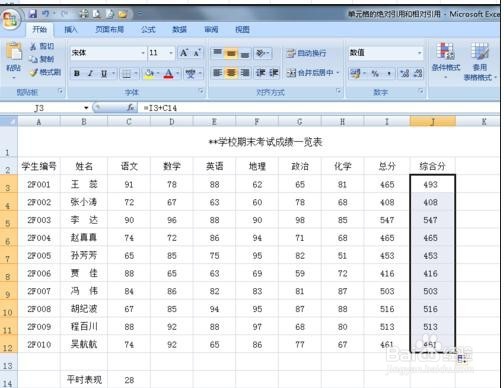Toggle top vertical alignment
This screenshot has height=388, width=504.
pyautogui.click(x=217, y=53)
